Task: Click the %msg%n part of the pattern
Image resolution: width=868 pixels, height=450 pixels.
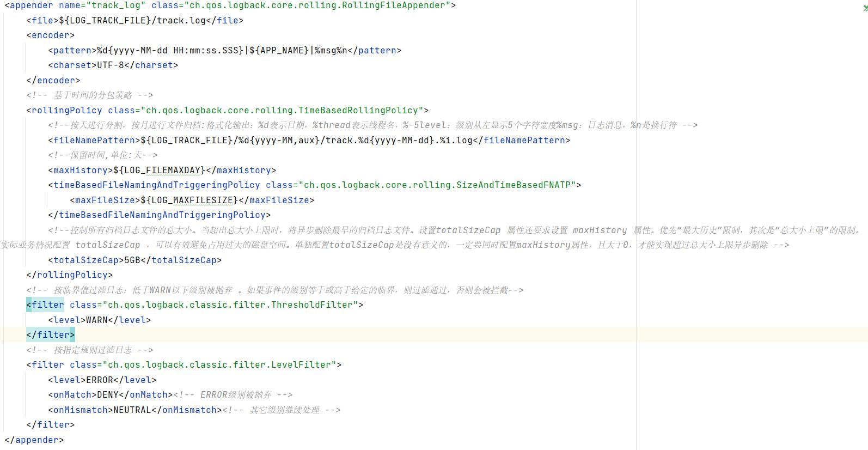Action: (x=331, y=50)
